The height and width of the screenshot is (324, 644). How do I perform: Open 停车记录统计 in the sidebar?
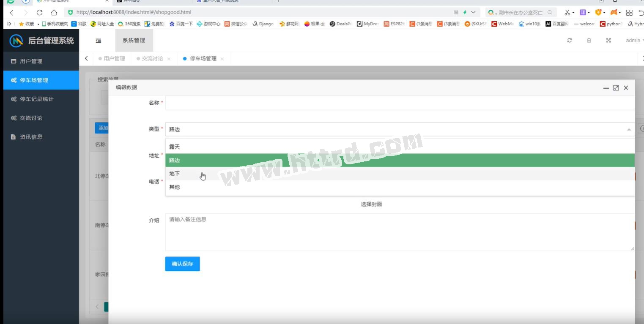coord(41,99)
